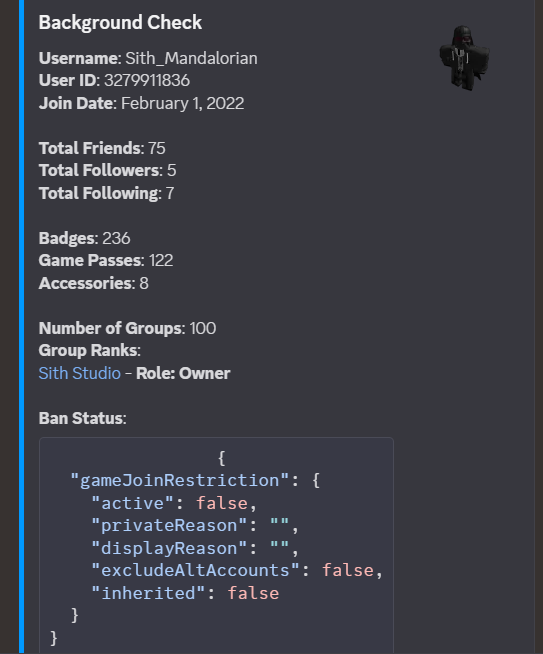Click the Total Friends count 75
The width and height of the screenshot is (543, 654).
point(156,148)
